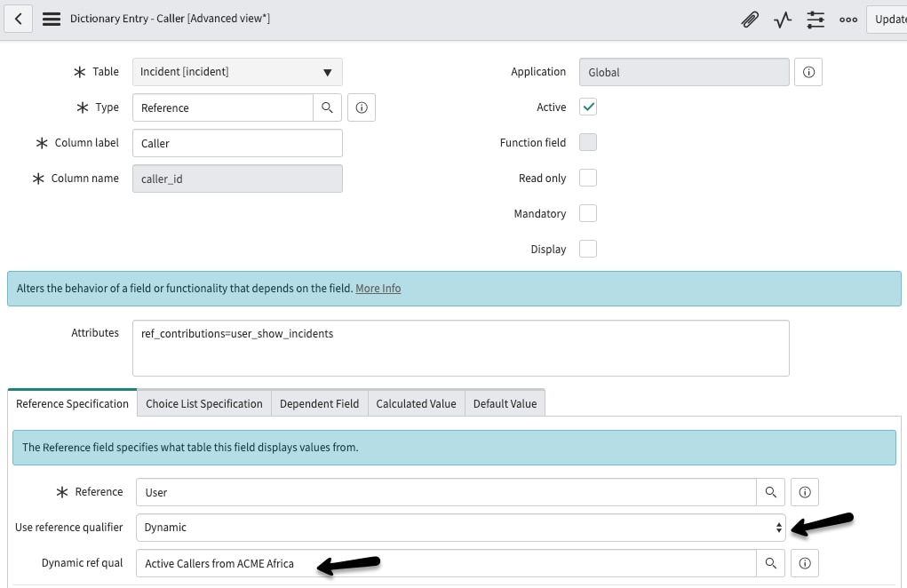This screenshot has height=588, width=907.
Task: Click the info icon beside Application
Action: (x=808, y=72)
